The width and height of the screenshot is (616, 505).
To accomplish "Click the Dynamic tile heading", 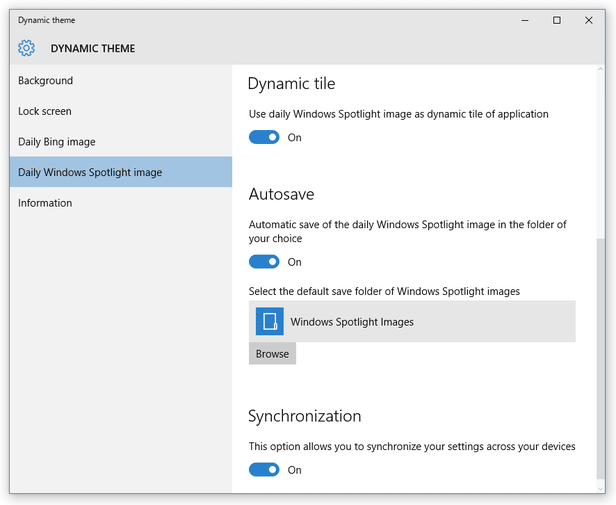I will (x=292, y=84).
